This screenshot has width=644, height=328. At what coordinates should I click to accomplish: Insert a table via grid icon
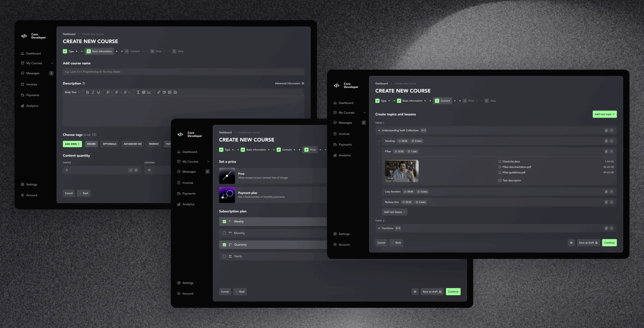pos(144,92)
